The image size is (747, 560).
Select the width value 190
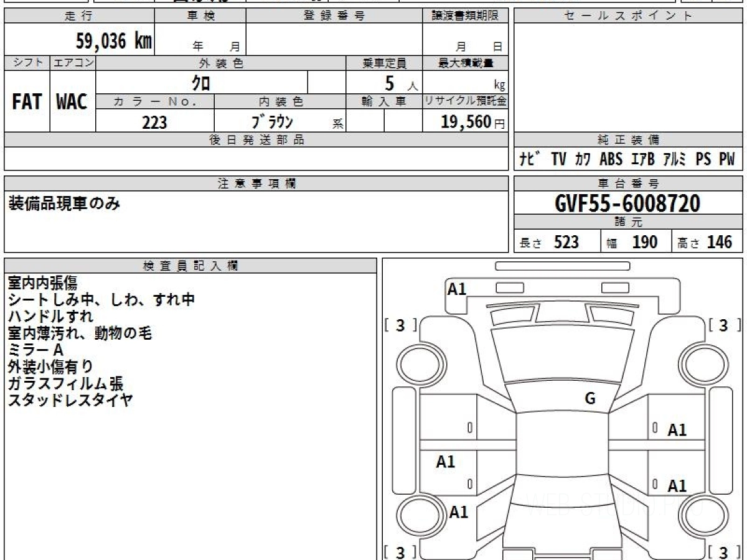point(645,242)
